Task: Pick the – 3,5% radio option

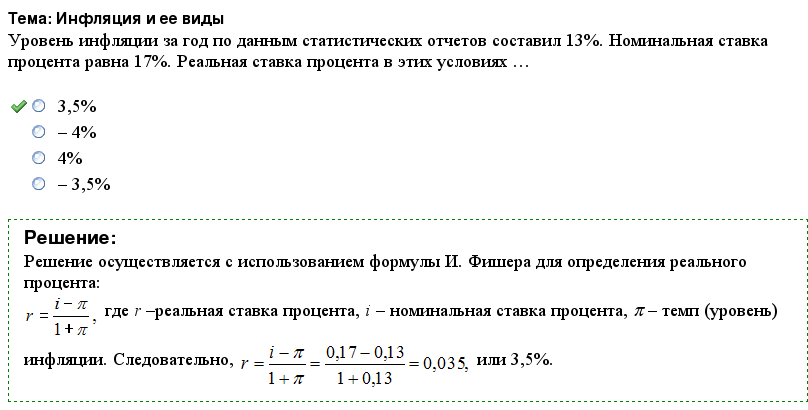Action: 39,183
